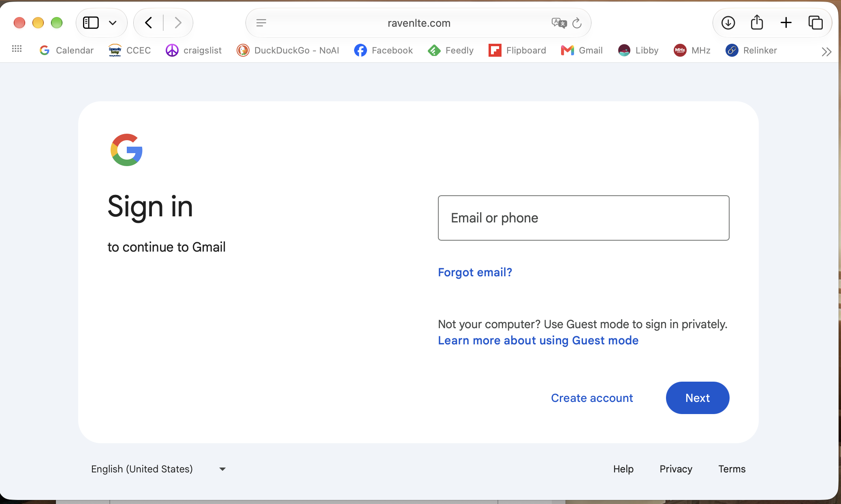Viewport: 841px width, 504px height.
Task: Open the Privacy link in footer
Action: [x=676, y=469]
